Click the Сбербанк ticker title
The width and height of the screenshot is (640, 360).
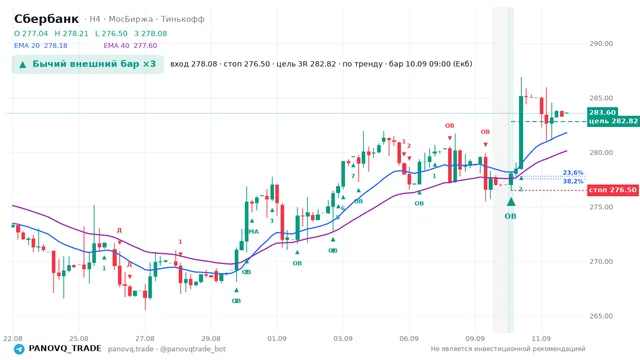point(46,19)
